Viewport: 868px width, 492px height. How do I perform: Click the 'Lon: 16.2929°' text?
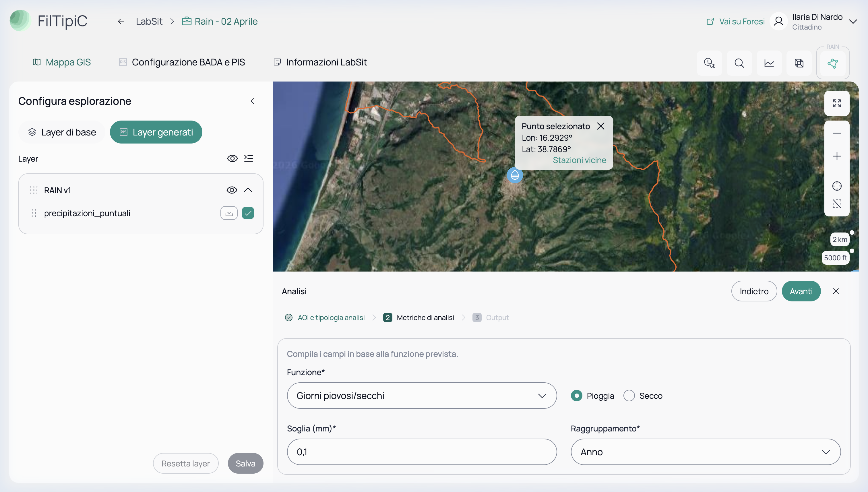click(x=547, y=138)
